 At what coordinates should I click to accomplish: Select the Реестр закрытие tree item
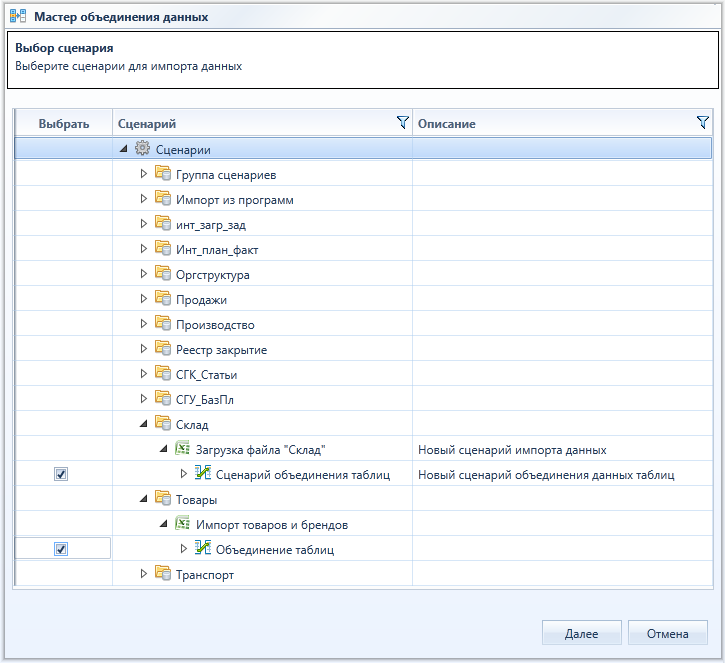(221, 350)
